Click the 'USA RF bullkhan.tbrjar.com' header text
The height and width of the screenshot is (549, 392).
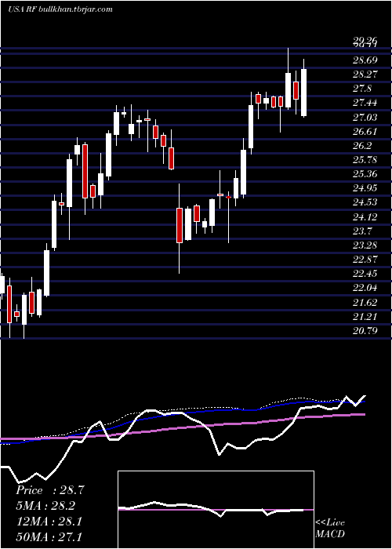click(60, 9)
